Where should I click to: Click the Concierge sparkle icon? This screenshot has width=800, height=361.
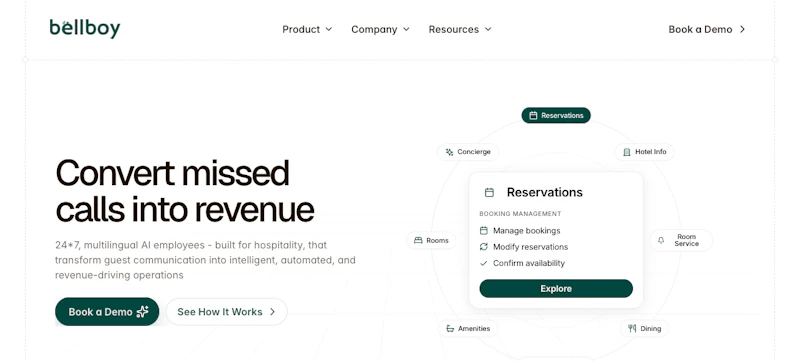point(449,152)
